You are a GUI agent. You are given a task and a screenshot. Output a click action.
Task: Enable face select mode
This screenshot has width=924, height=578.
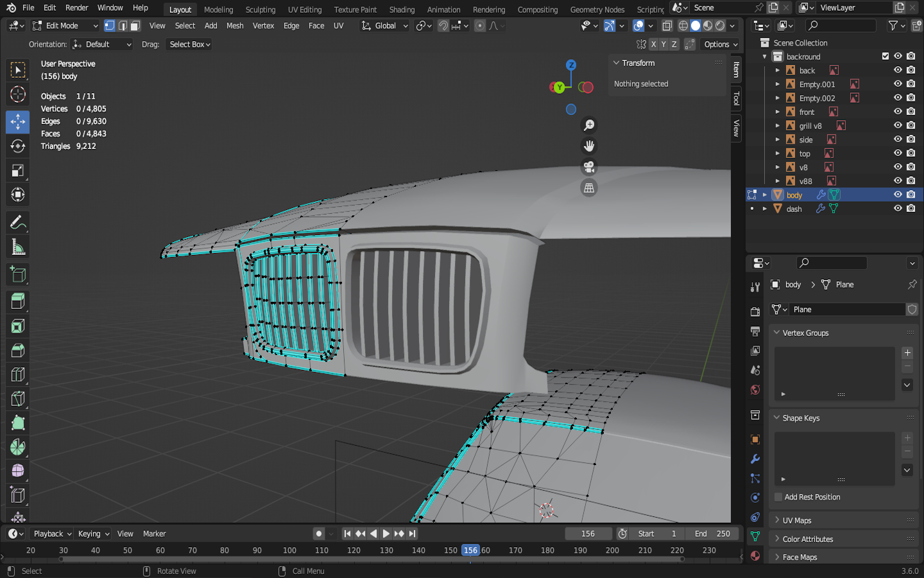(135, 26)
